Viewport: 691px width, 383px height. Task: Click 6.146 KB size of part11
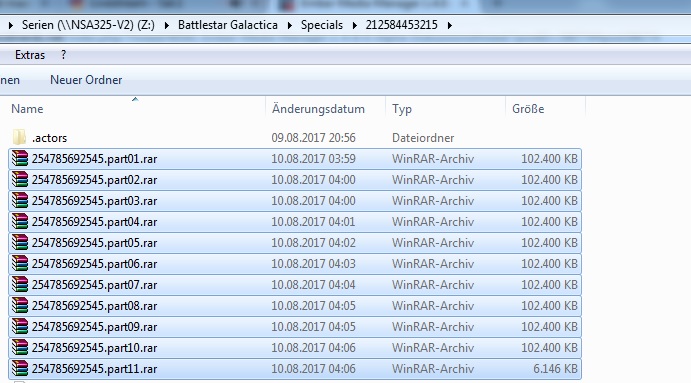(555, 368)
